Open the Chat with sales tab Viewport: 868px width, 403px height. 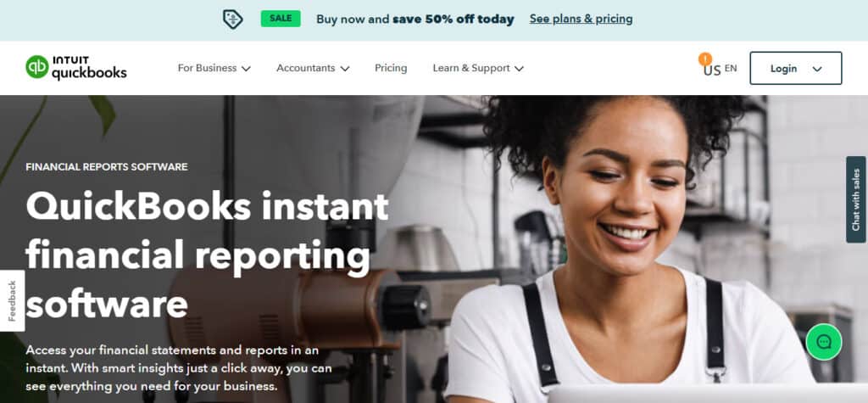(856, 199)
